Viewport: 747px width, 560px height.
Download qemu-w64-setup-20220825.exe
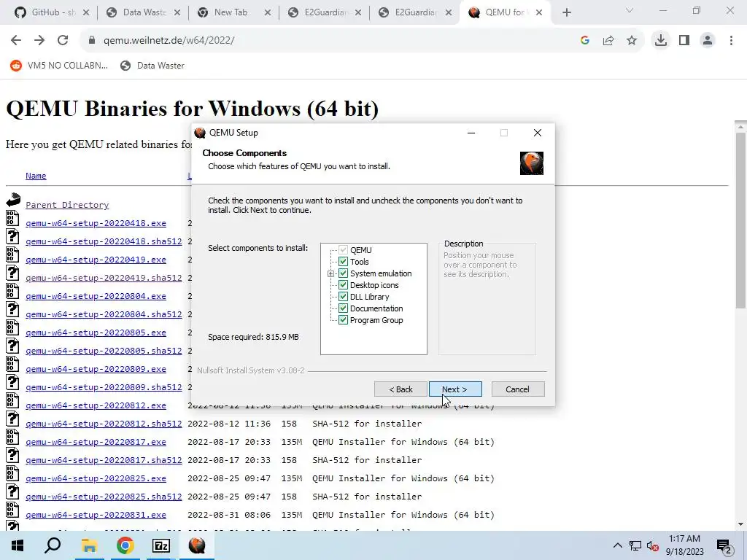96,478
